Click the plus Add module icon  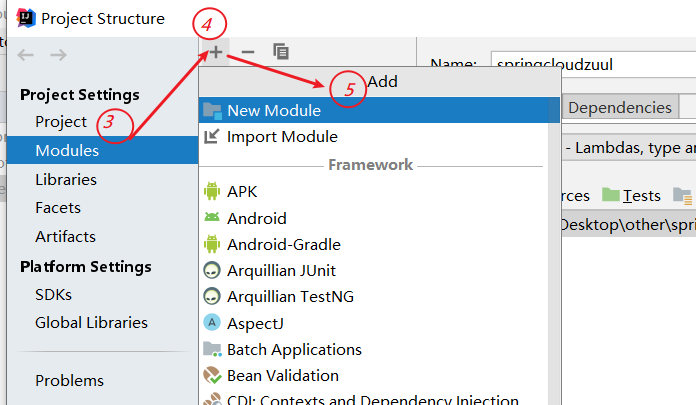tap(216, 52)
